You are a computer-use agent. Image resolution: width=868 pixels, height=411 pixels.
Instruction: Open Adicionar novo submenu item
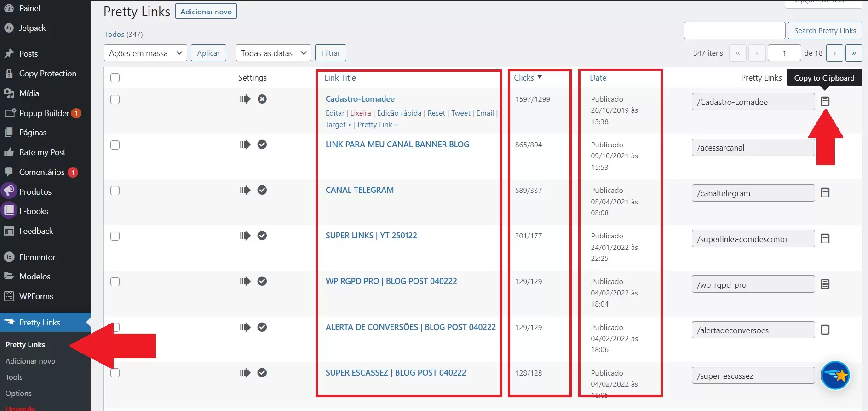(x=30, y=361)
